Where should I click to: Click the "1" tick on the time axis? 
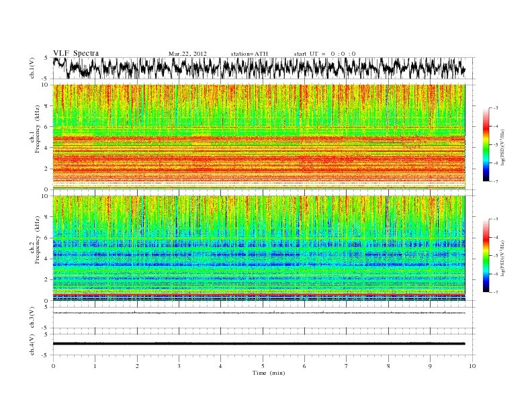pyautogui.click(x=95, y=366)
